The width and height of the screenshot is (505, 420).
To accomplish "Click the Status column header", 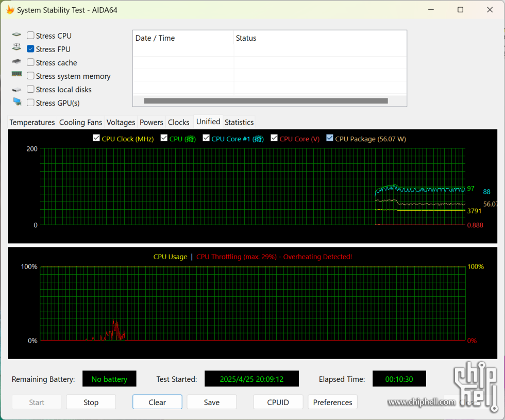I will 320,38.
